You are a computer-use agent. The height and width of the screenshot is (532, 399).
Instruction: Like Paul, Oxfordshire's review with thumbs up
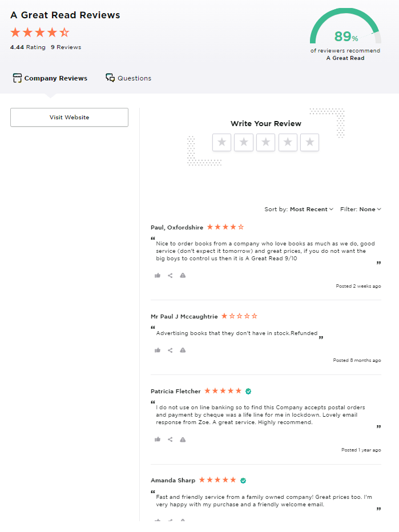[158, 275]
